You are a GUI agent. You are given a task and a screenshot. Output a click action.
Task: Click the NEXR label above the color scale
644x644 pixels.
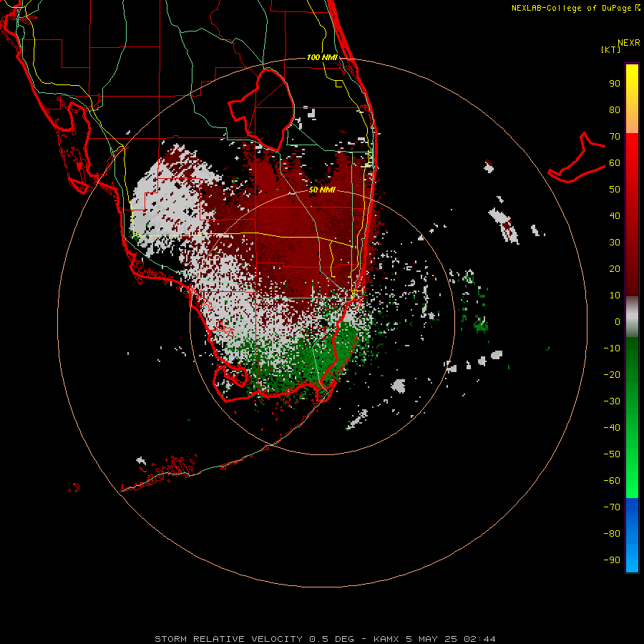629,43
